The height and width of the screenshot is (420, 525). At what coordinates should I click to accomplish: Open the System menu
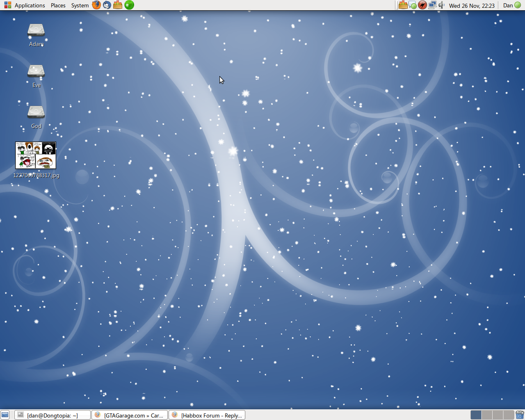point(80,5)
